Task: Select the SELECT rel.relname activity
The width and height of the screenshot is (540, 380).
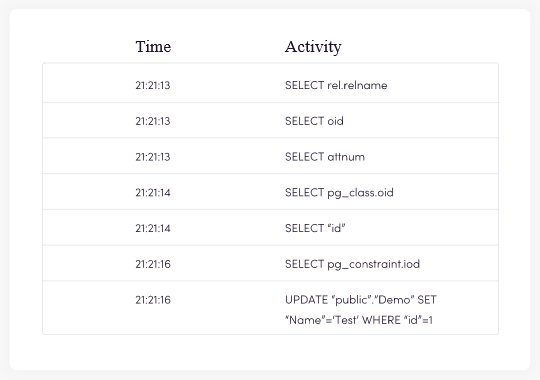Action: [336, 85]
